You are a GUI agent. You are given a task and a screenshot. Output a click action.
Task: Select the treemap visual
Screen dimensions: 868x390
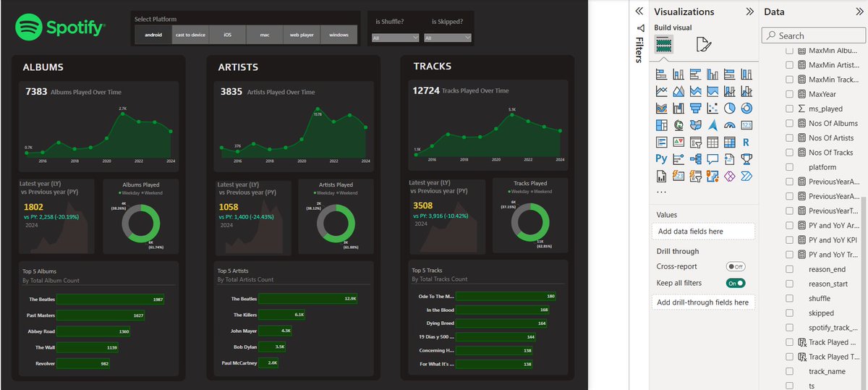point(662,125)
